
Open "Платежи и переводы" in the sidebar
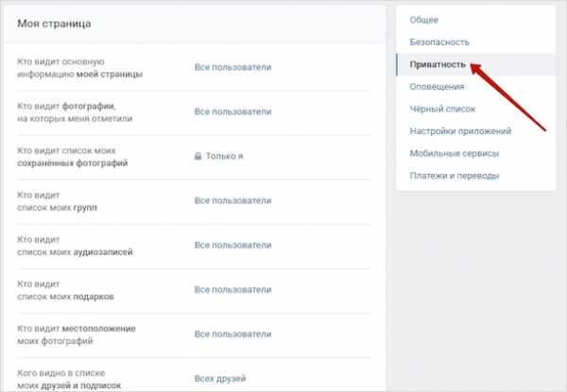[x=455, y=175]
